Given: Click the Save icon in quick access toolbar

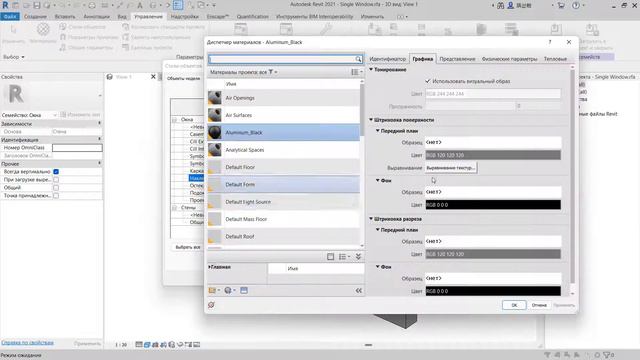Looking at the screenshot, I should (37, 5).
